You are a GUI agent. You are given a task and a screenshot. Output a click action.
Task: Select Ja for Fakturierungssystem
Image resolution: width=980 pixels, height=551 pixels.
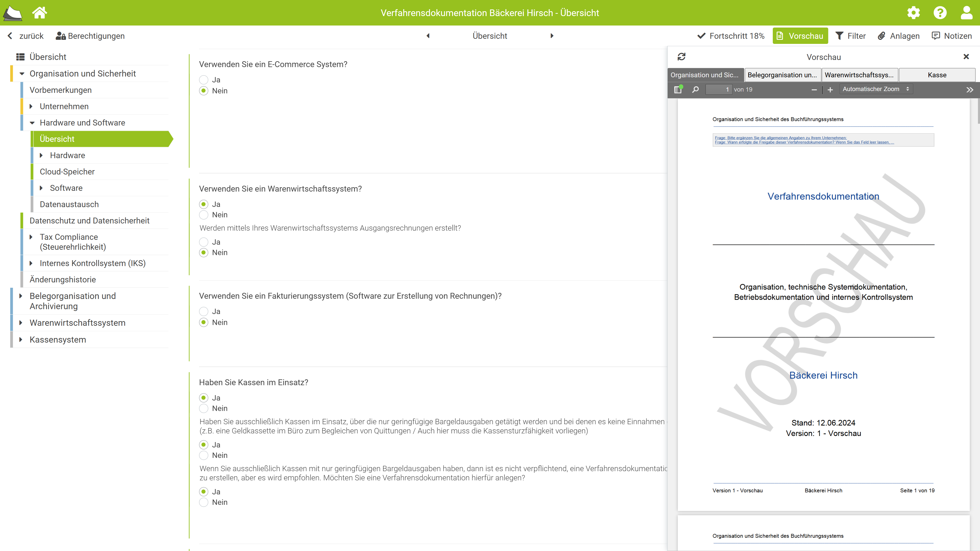point(204,311)
